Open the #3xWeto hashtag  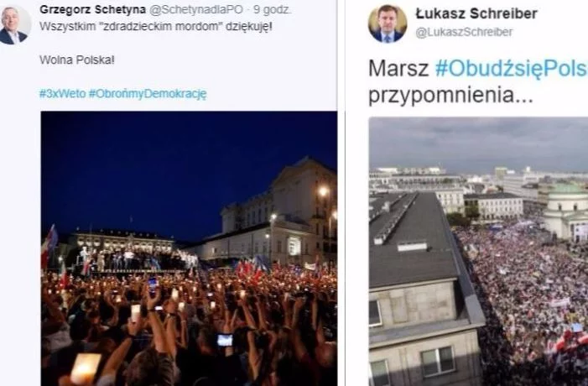63,93
